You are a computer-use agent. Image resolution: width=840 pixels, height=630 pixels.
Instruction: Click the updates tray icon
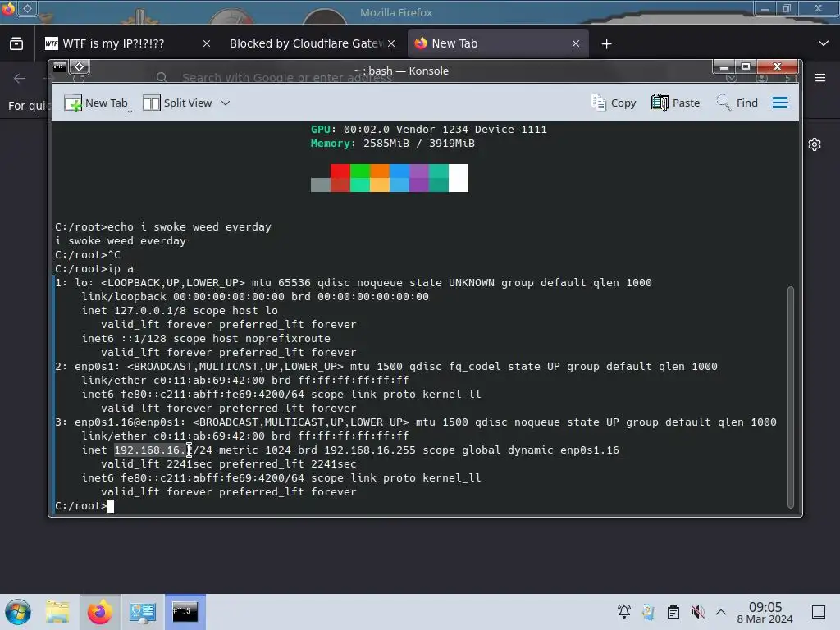click(649, 612)
